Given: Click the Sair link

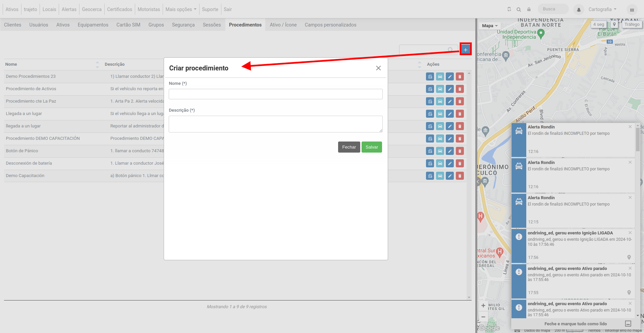Looking at the screenshot, I should pos(228,9).
